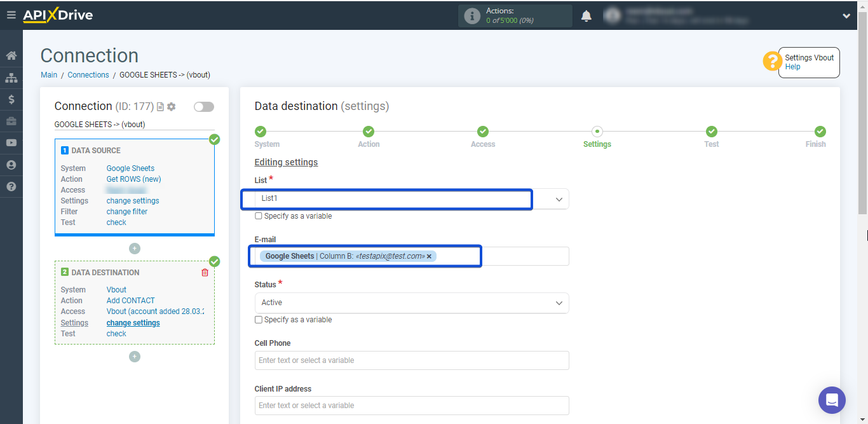Go to the Main breadcrumb
Screen dimensions: 868x424
49,75
